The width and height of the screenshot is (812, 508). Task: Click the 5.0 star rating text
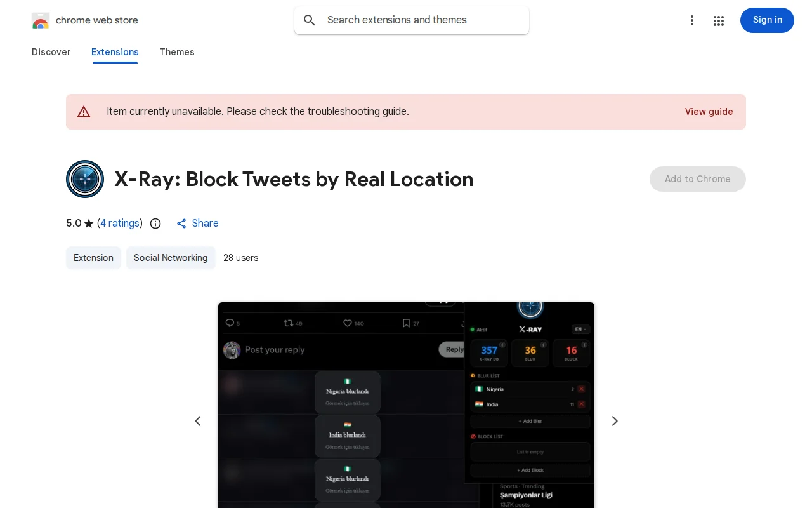pos(80,224)
